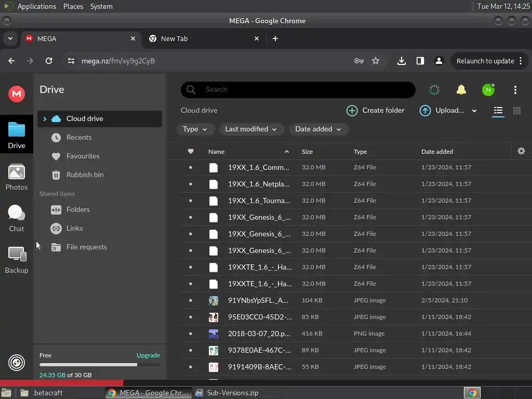Toggle favourite heart column header

(x=191, y=151)
